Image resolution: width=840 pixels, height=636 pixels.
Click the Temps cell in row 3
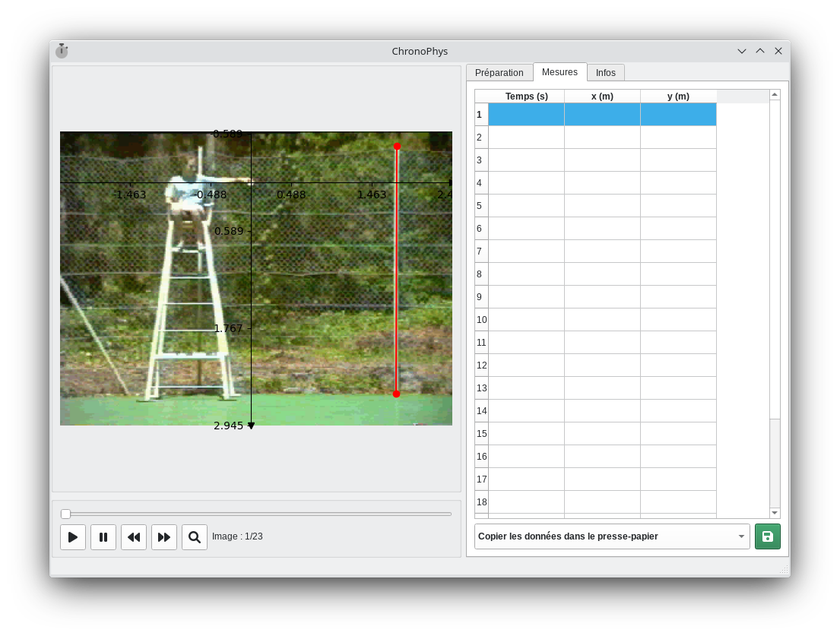(x=526, y=160)
